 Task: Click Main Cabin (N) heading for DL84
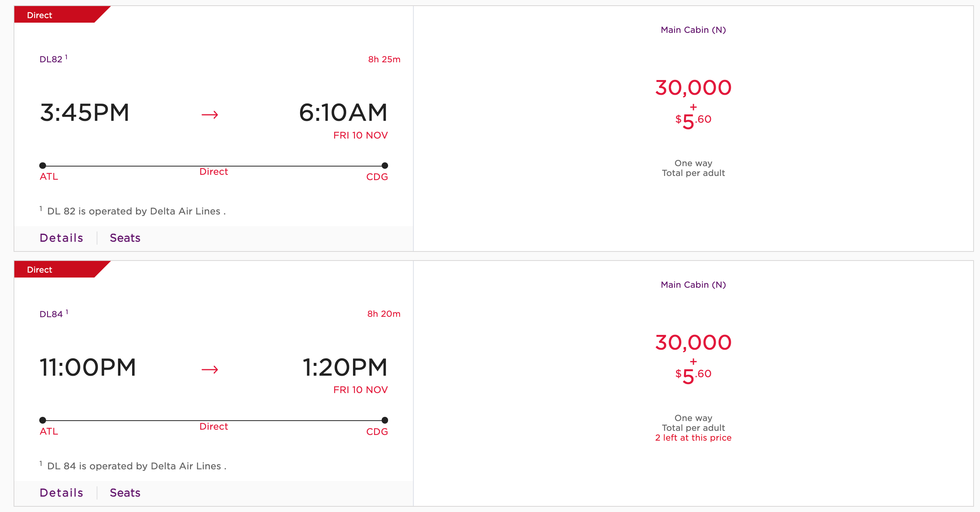coord(693,285)
